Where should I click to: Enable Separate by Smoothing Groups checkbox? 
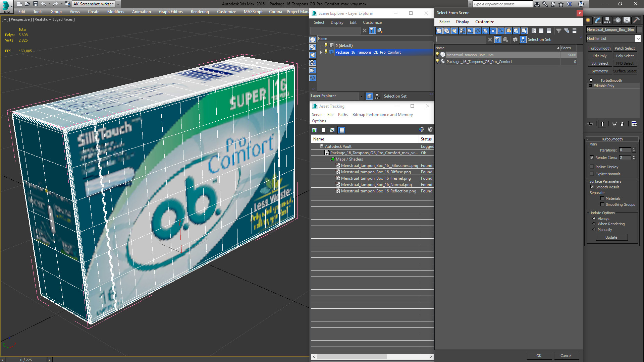[602, 204]
